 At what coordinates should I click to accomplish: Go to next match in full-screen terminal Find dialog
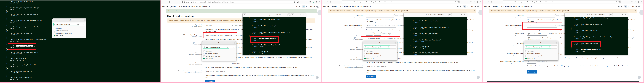pos(84,24)
